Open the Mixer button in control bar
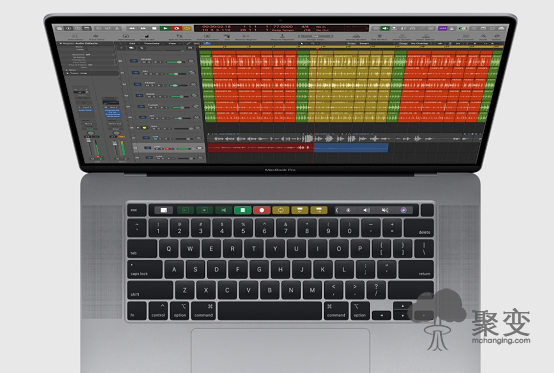The image size is (554, 373). [x=107, y=28]
